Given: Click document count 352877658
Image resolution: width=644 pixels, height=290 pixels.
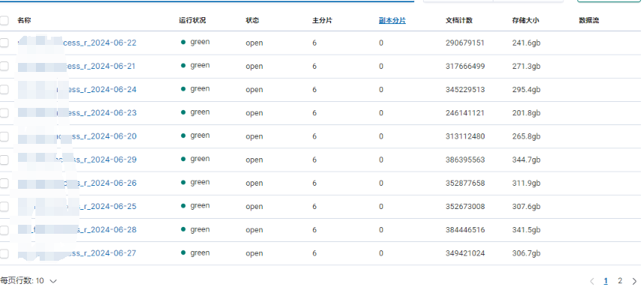Looking at the screenshot, I should coord(465,183).
